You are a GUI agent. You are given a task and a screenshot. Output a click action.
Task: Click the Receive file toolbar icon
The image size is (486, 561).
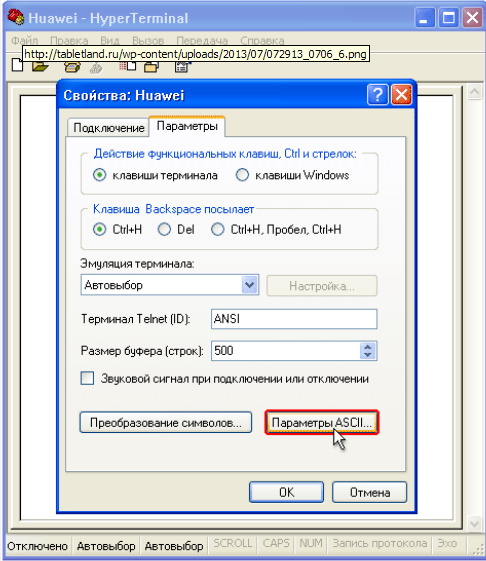[151, 67]
